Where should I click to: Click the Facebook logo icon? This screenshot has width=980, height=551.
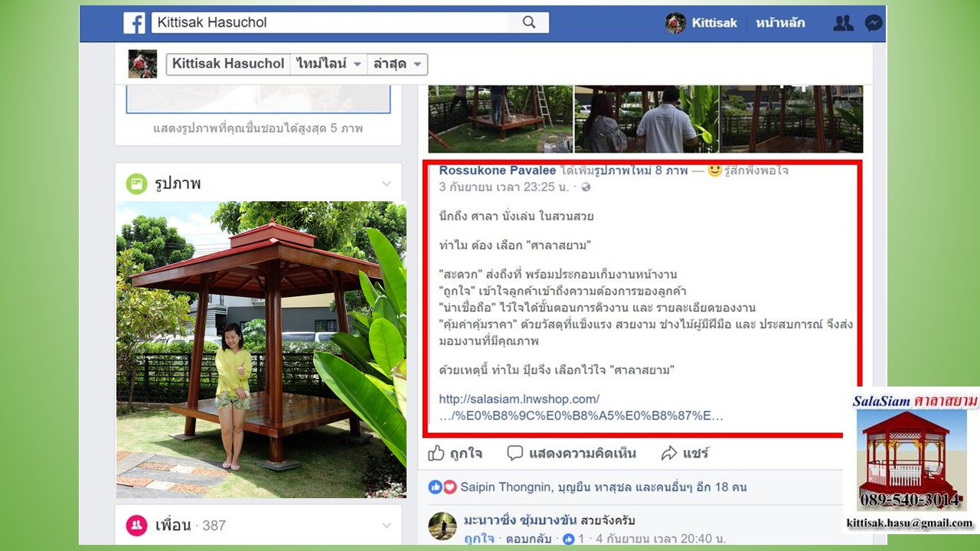(135, 23)
